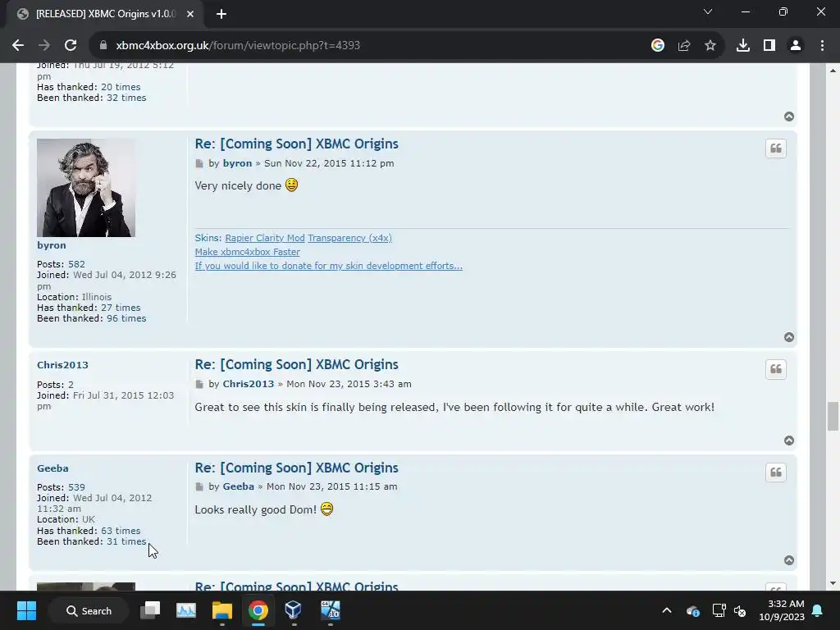Click the post icon beside Geeba's byline
Image resolution: width=840 pixels, height=630 pixels.
[x=199, y=487]
